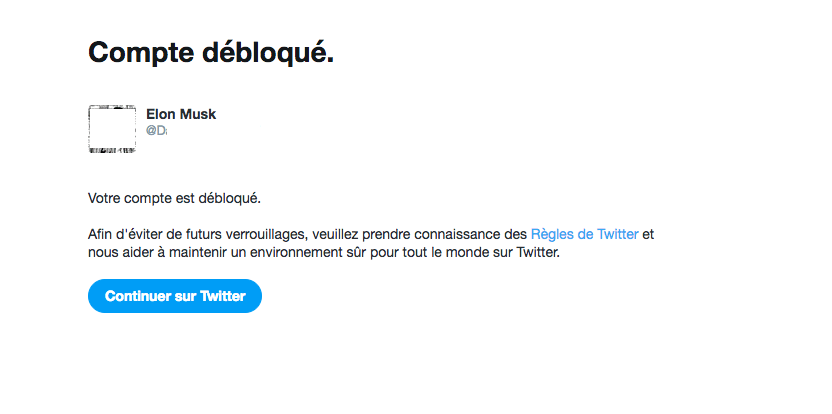This screenshot has width=832, height=414.
Task: Click the sentence starting "Afin d'éviter de futurs"
Action: [308, 234]
